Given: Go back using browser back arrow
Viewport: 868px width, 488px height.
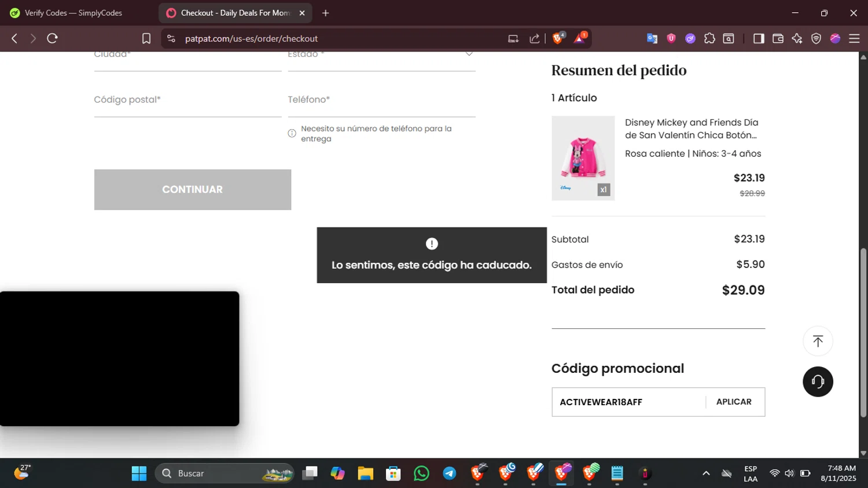Looking at the screenshot, I should click(x=14, y=38).
